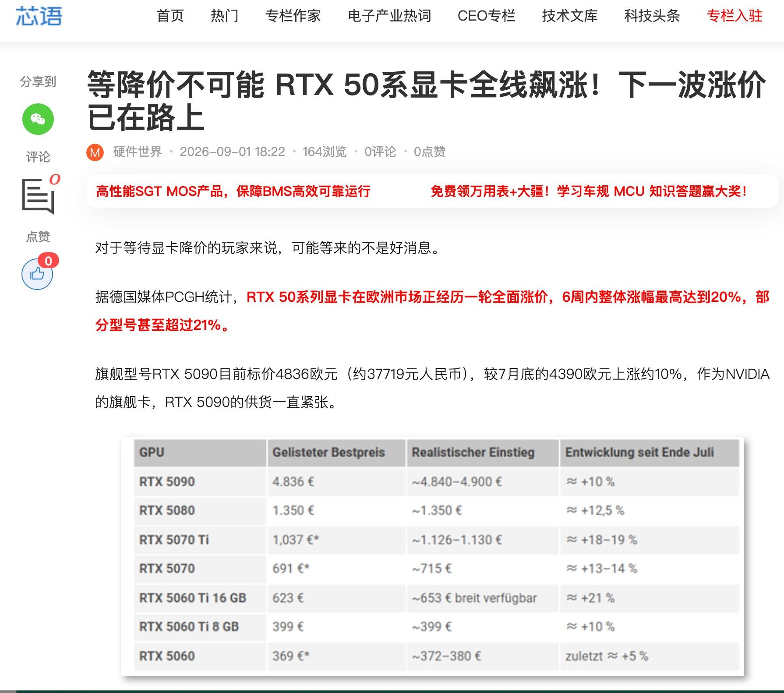This screenshot has width=784, height=693.
Task: Click the 164浏览 view count
Action: [325, 152]
